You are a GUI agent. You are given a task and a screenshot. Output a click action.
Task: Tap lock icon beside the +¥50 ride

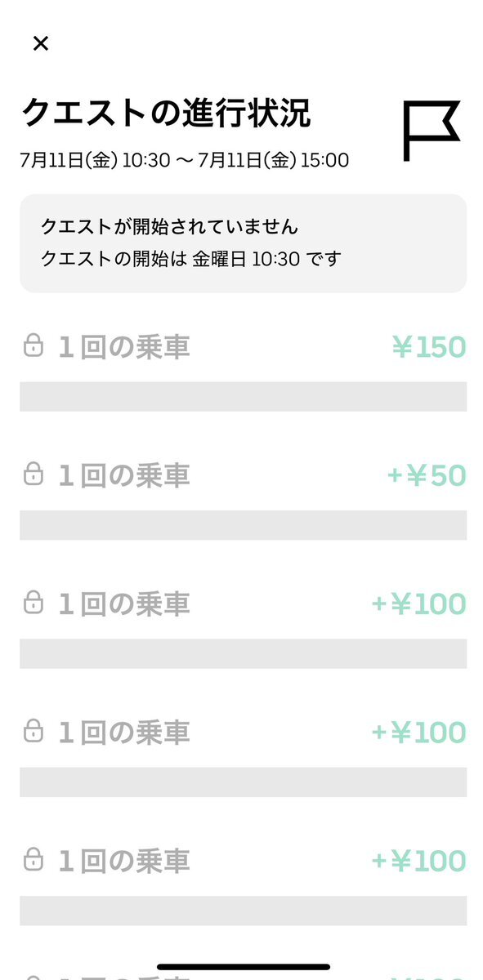tap(33, 474)
